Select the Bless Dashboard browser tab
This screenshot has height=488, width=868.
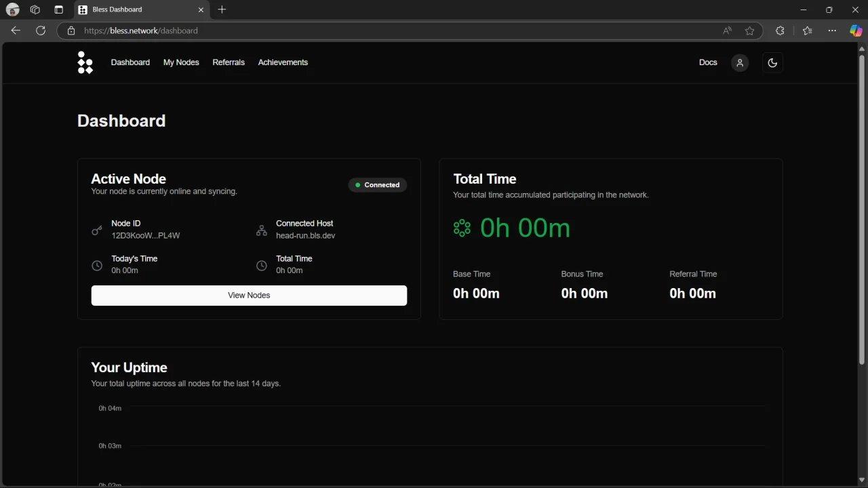pos(141,9)
